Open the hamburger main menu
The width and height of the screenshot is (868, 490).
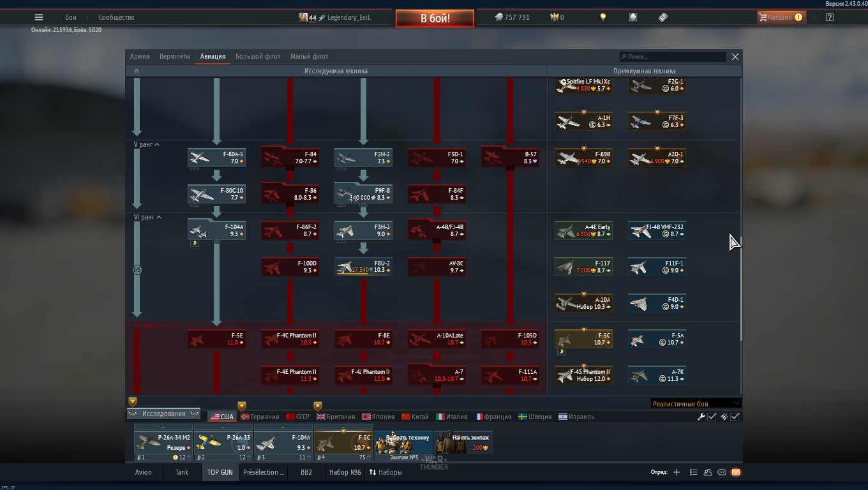(x=39, y=17)
